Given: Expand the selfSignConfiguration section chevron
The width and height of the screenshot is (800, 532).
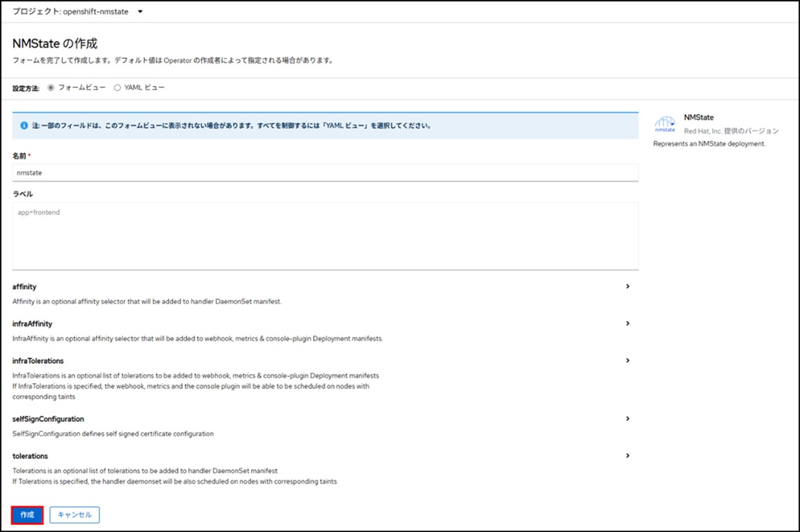Looking at the screenshot, I should (x=627, y=419).
